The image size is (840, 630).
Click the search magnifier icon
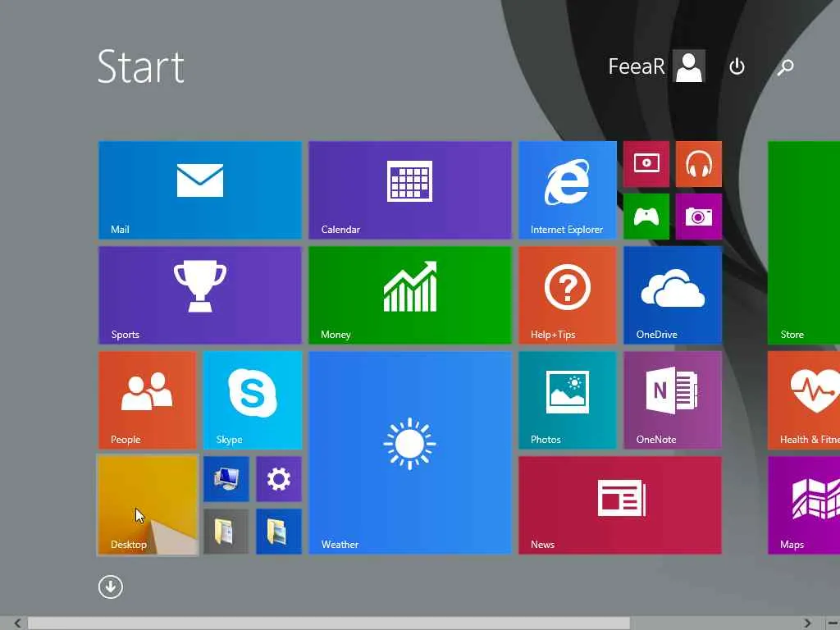tap(785, 67)
